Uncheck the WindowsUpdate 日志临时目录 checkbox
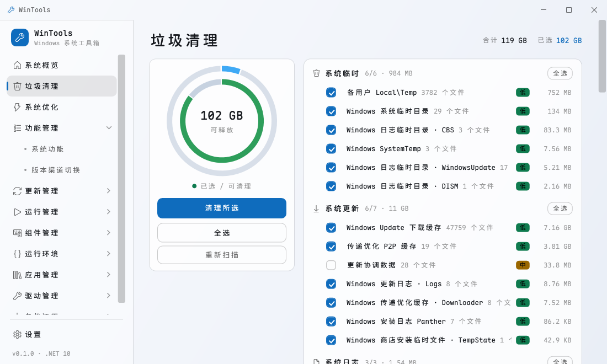 (x=331, y=168)
